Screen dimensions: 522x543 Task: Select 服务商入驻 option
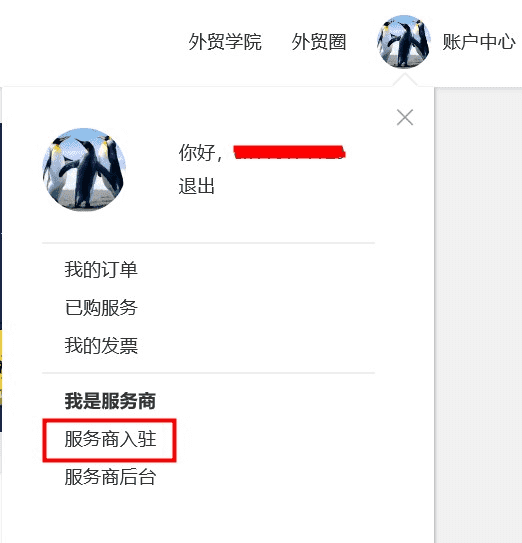(x=110, y=439)
